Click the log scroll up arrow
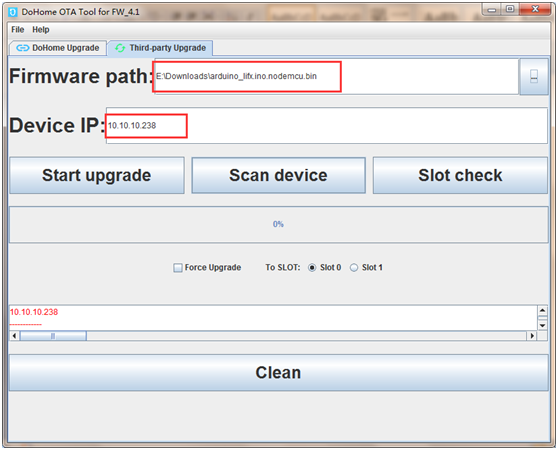 tap(542, 311)
